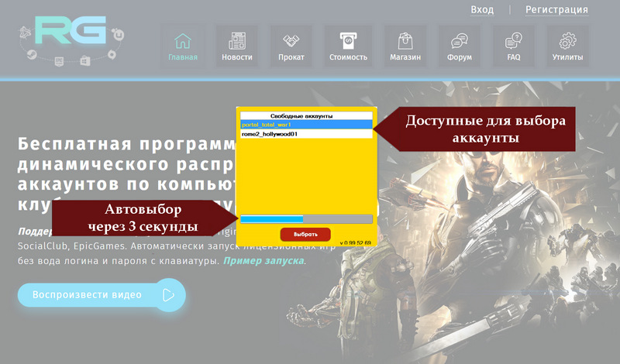The image size is (620, 364).
Task: Click the Вход login link
Action: click(x=482, y=9)
